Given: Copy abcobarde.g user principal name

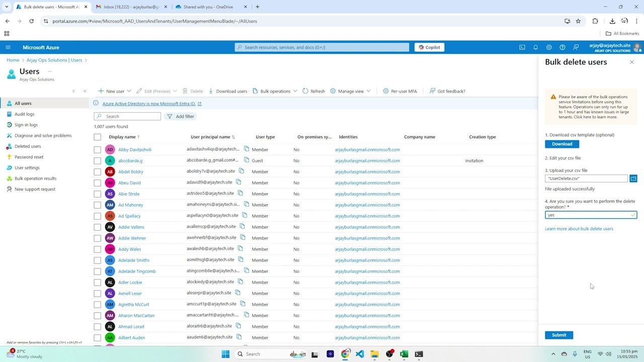Looking at the screenshot, I should click(x=247, y=160).
